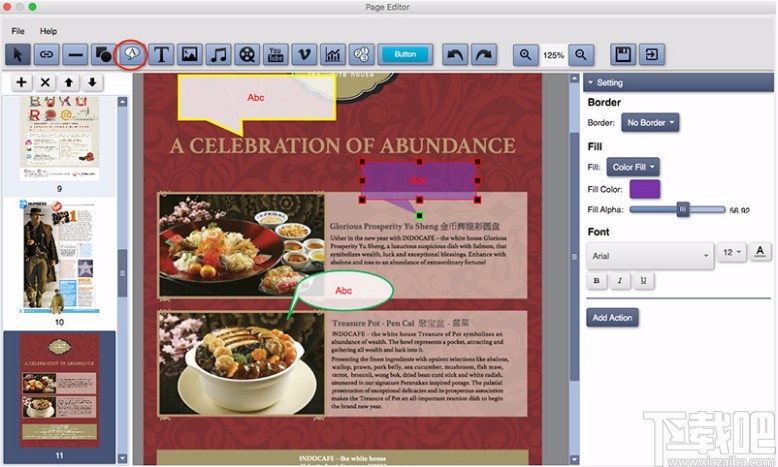Open the No Border dropdown
778x467 pixels.
[x=650, y=123]
